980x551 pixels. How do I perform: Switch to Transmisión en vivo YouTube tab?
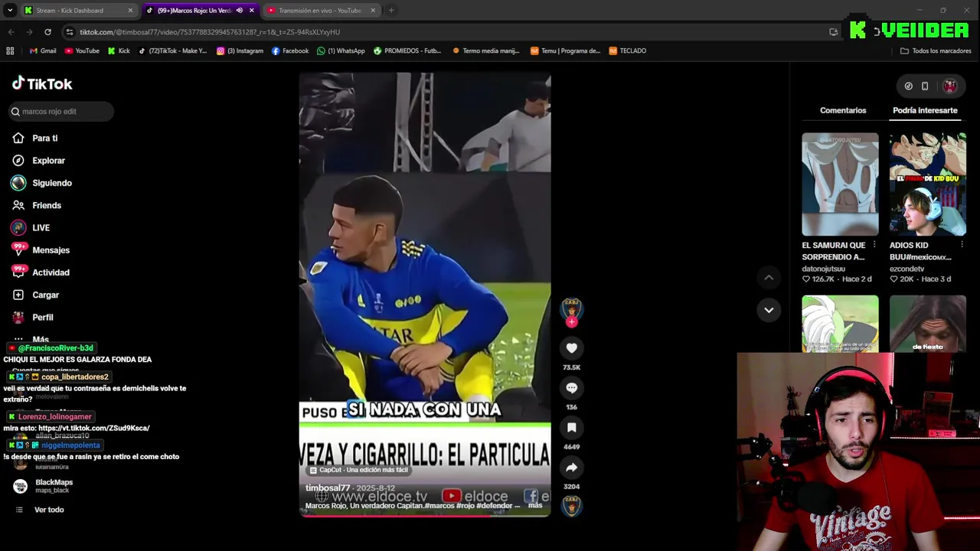point(322,11)
